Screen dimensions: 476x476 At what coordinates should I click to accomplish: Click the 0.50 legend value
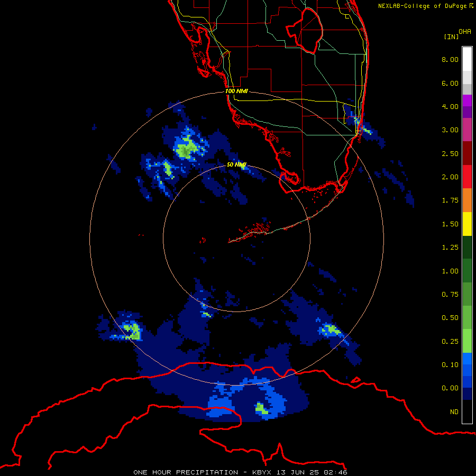[x=450, y=318]
